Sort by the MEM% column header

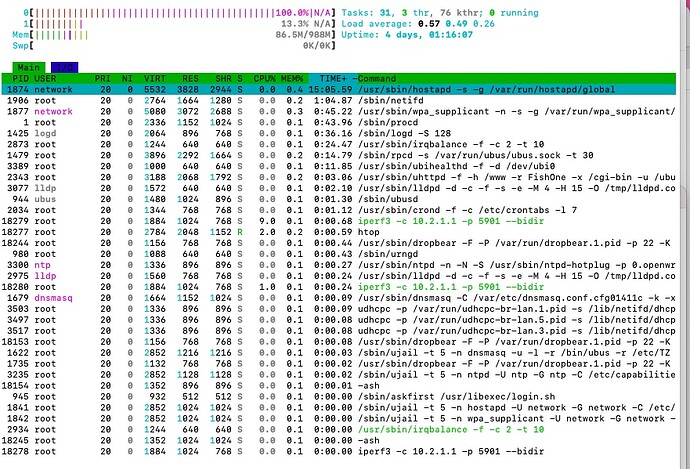pyautogui.click(x=292, y=78)
